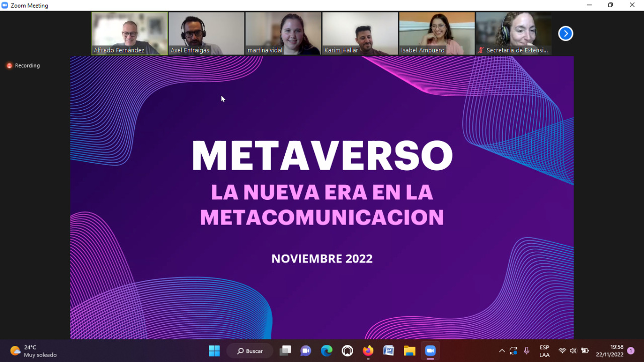Open the ESP LAA language switcher
This screenshot has height=362, width=644.
click(x=544, y=351)
